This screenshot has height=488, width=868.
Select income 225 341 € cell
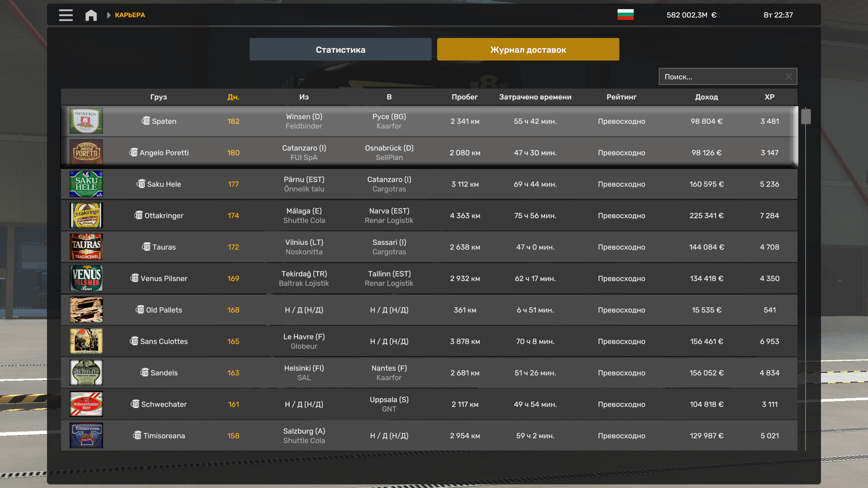[707, 216]
